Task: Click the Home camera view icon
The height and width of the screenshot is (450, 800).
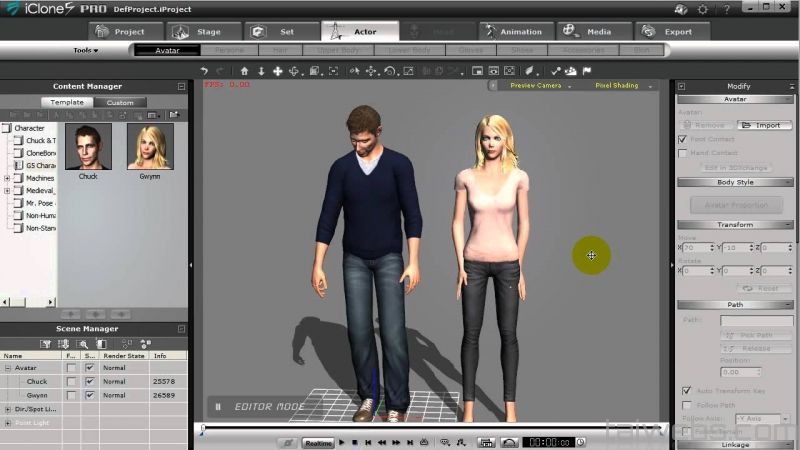Action: [x=245, y=71]
